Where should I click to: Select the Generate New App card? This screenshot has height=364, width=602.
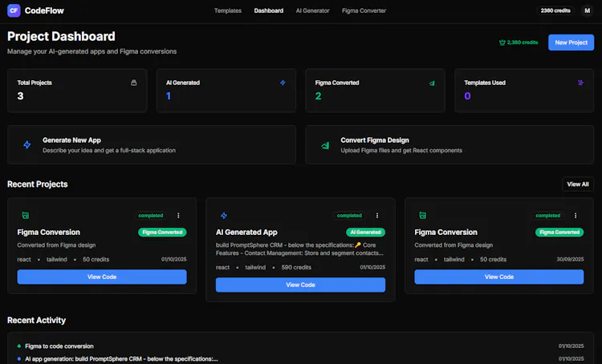152,145
